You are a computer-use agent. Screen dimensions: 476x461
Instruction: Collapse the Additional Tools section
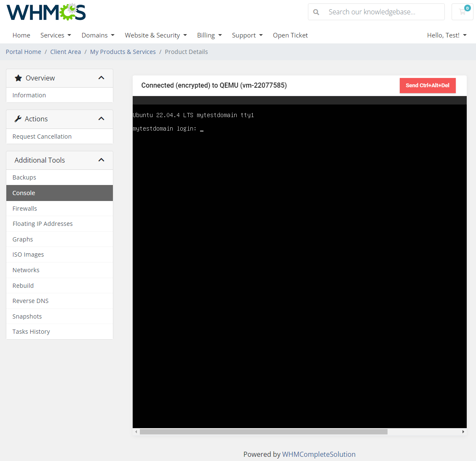pos(101,160)
